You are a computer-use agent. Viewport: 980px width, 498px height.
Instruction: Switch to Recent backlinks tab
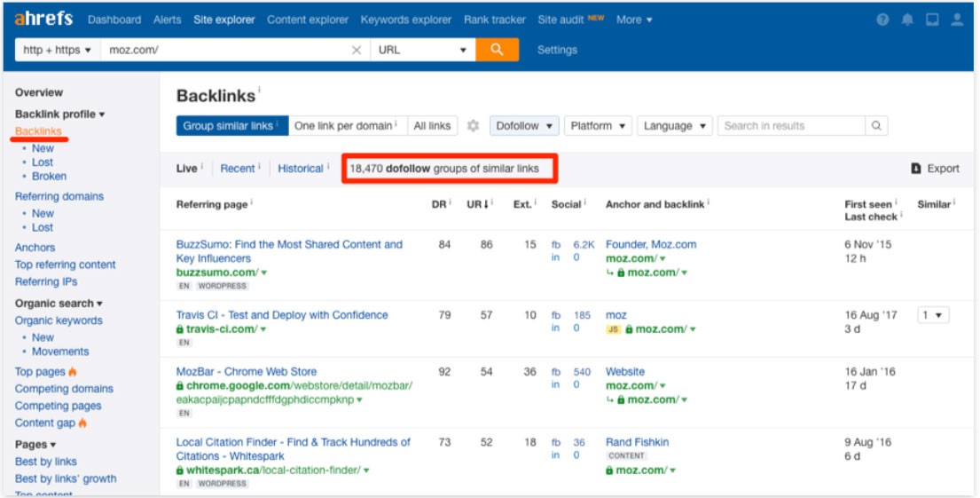(238, 169)
